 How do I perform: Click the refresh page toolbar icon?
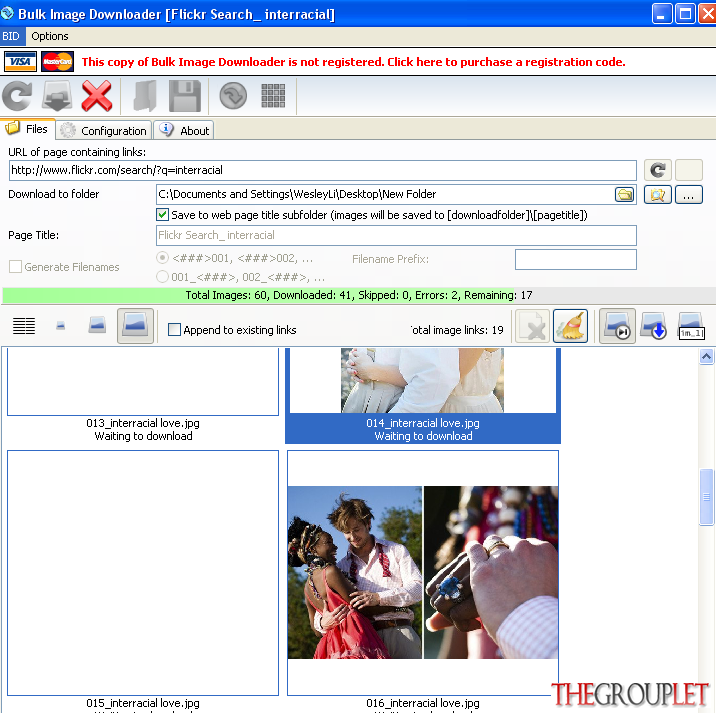(17, 96)
